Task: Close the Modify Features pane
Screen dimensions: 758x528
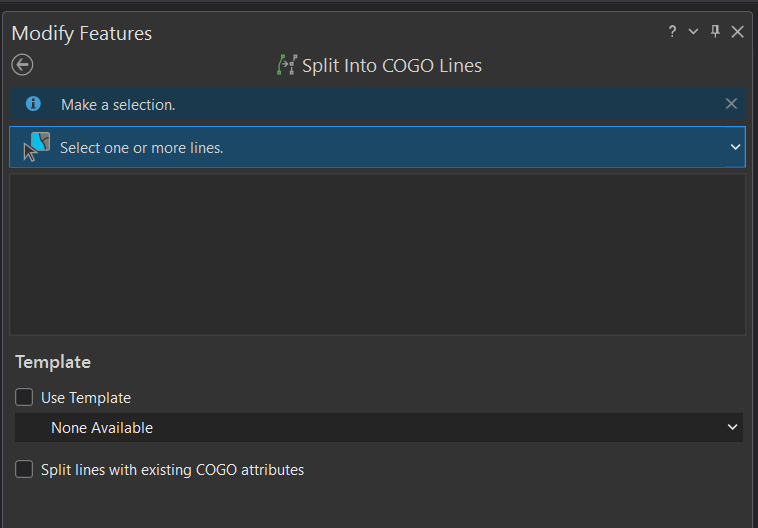Action: pyautogui.click(x=737, y=32)
